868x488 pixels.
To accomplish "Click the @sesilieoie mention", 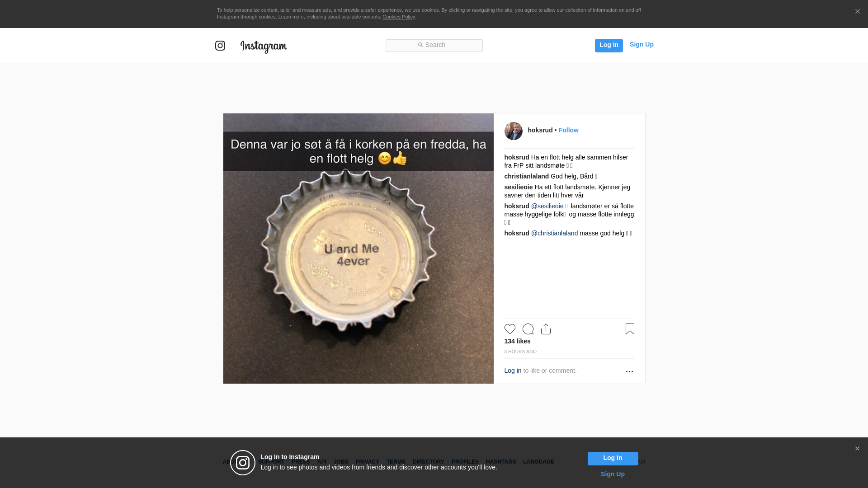I will tap(547, 206).
